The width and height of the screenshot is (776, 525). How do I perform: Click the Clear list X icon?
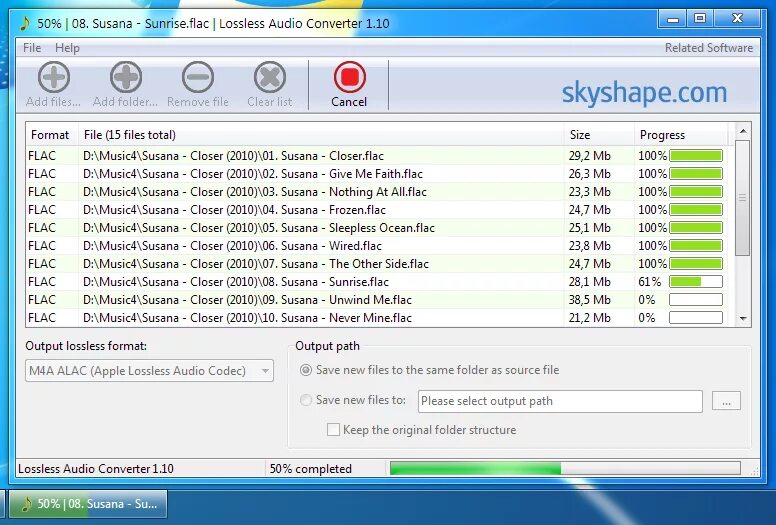[270, 77]
